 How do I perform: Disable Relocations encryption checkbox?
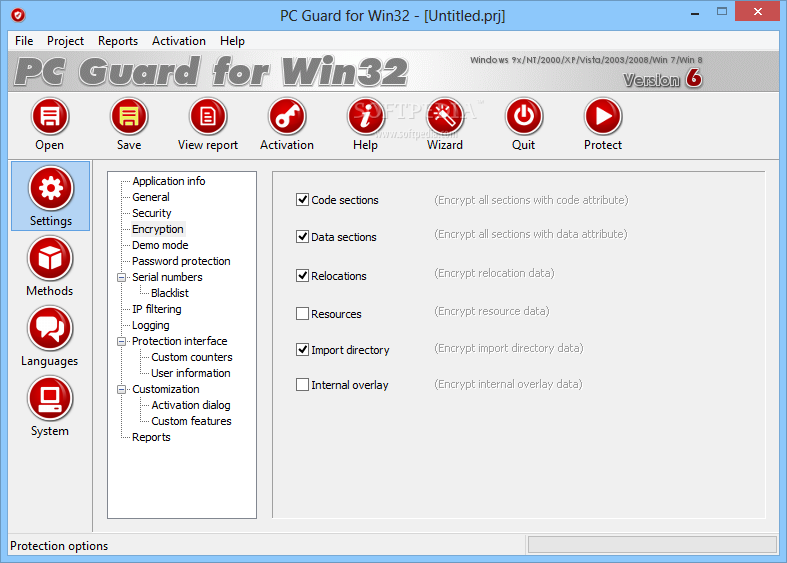[x=302, y=275]
